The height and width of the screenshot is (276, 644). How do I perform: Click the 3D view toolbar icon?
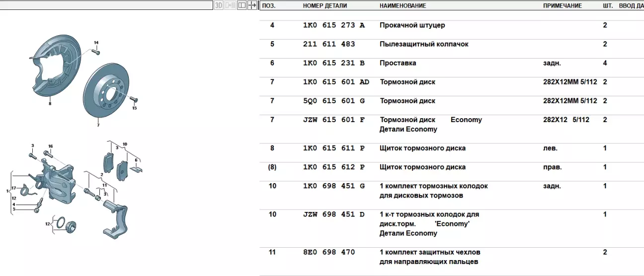(x=219, y=5)
